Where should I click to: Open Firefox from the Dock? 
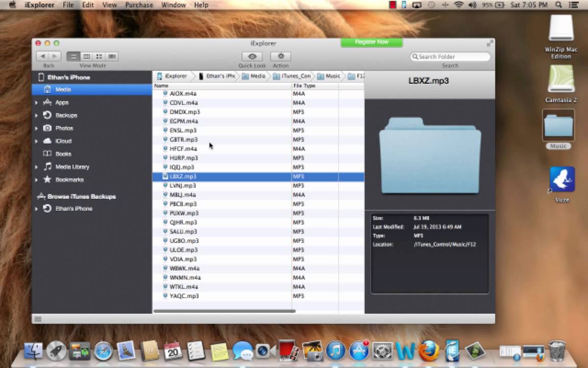pos(429,351)
